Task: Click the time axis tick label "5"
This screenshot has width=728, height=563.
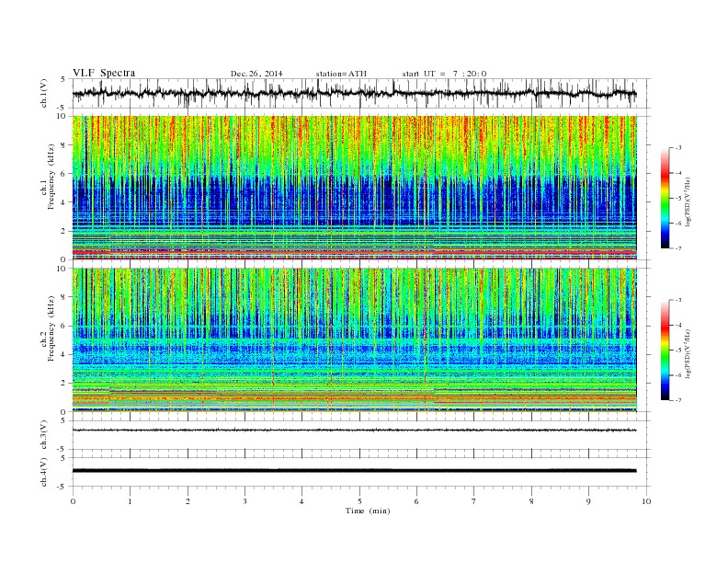Action: 359,501
